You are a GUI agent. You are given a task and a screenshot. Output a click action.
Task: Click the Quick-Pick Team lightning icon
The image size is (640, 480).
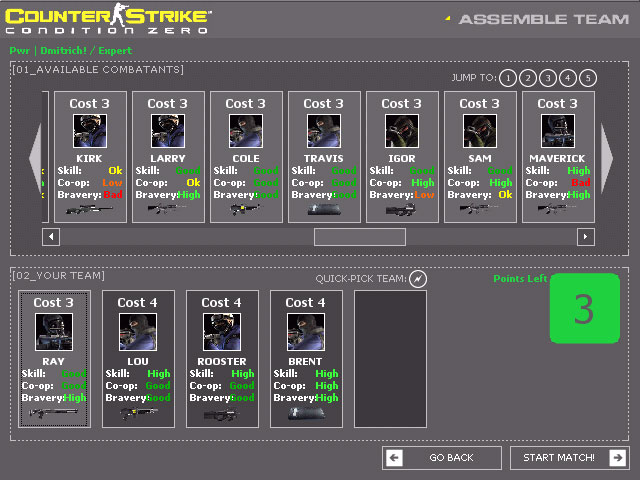(x=418, y=279)
